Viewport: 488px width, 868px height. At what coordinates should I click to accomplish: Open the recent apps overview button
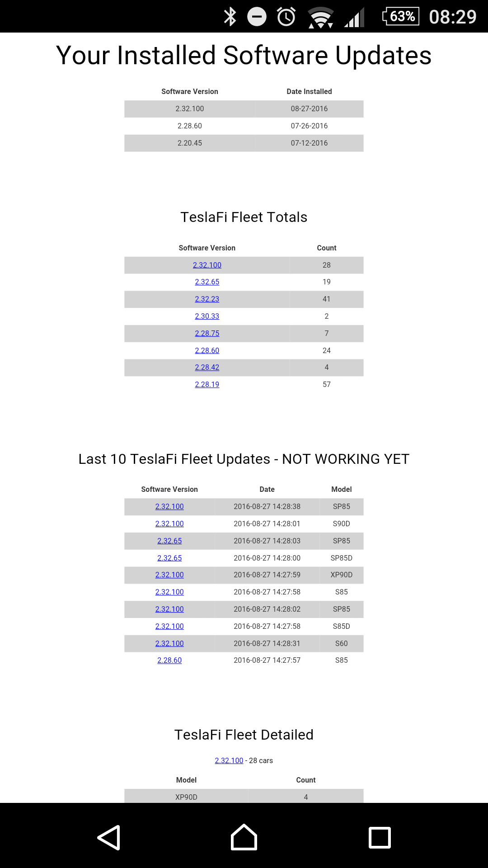click(x=380, y=837)
